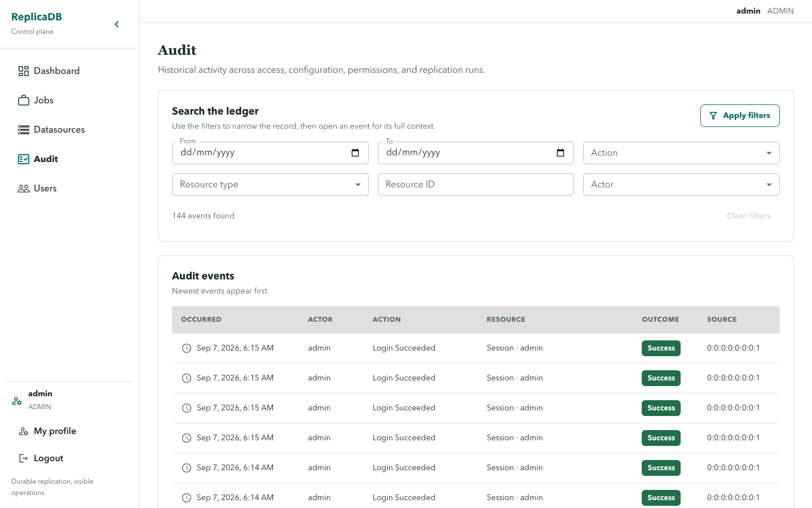
Task: Select the Audit menu item
Action: coord(70,159)
